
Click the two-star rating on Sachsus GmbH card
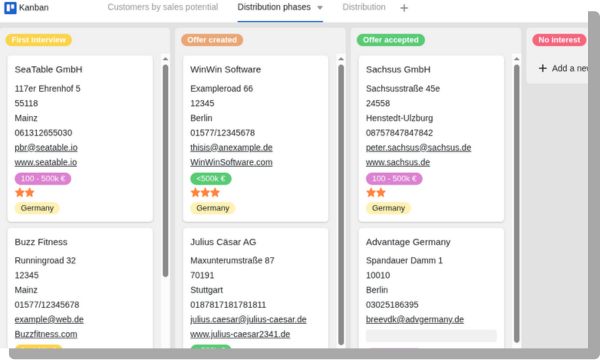[376, 192]
